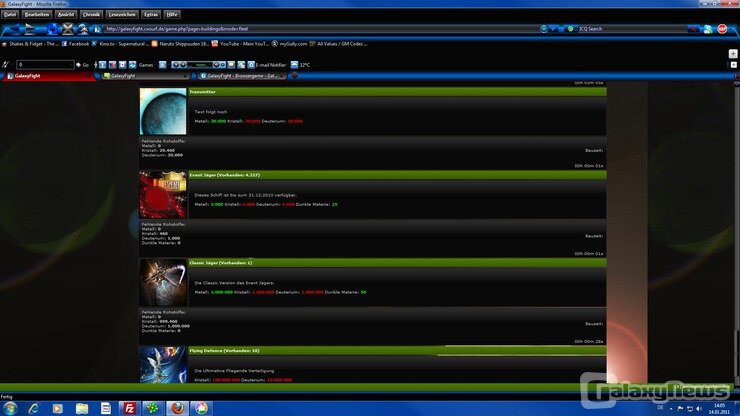Click the page vertical scrollbar

[x=737, y=234]
